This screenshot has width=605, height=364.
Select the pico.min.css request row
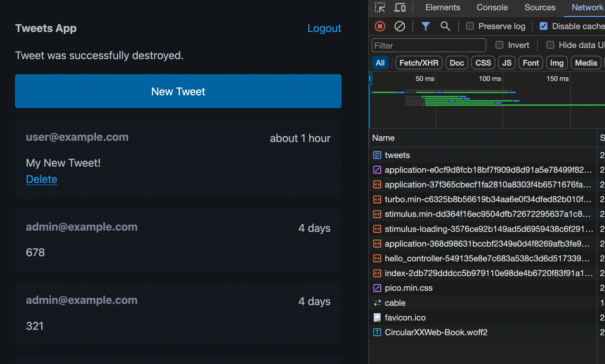pos(487,288)
